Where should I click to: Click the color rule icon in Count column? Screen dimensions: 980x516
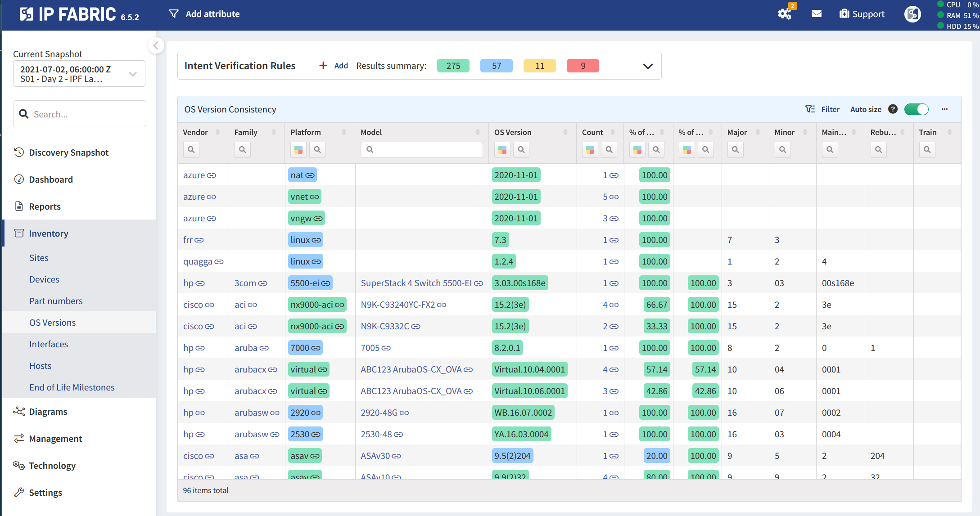[590, 150]
